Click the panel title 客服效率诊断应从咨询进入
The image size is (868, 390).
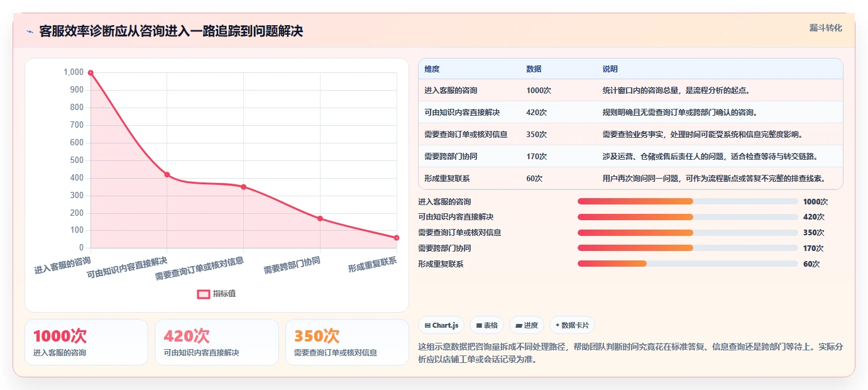click(171, 31)
